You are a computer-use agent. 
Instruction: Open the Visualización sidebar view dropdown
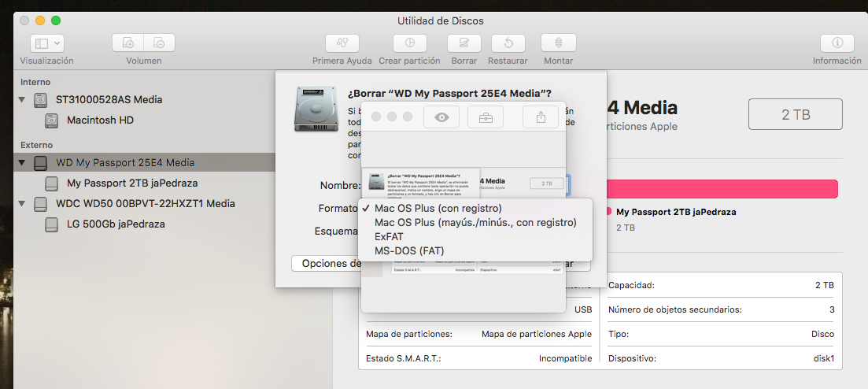pyautogui.click(x=47, y=43)
